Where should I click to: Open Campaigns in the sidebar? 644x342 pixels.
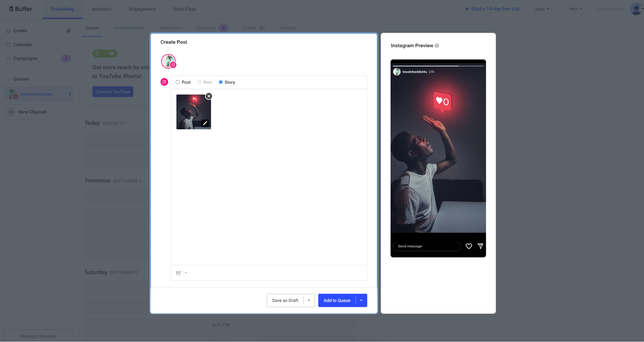25,58
